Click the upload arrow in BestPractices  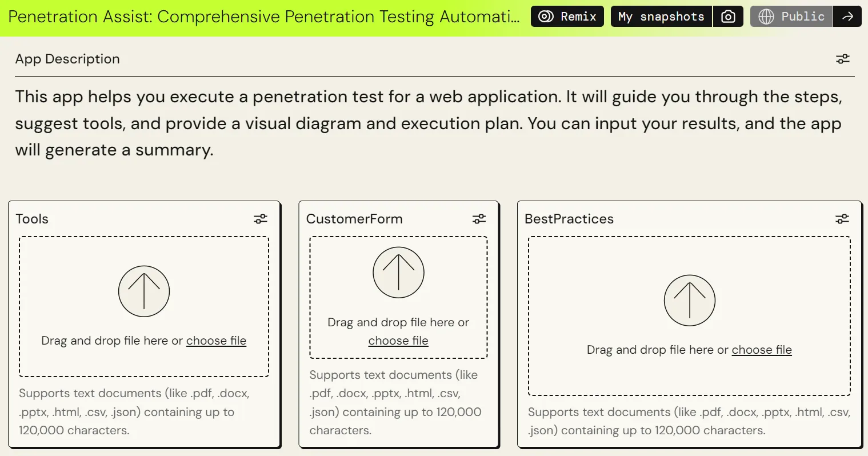click(x=689, y=301)
